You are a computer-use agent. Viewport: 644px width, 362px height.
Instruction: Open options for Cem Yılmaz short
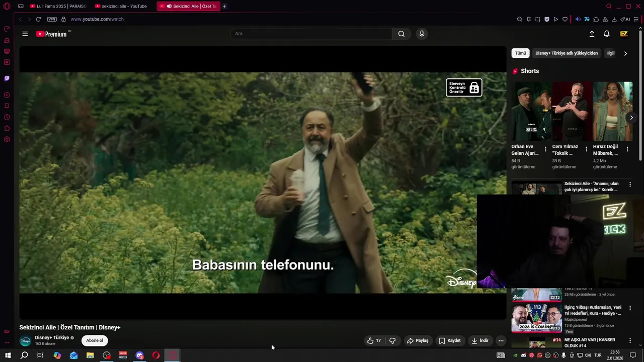[586, 149]
